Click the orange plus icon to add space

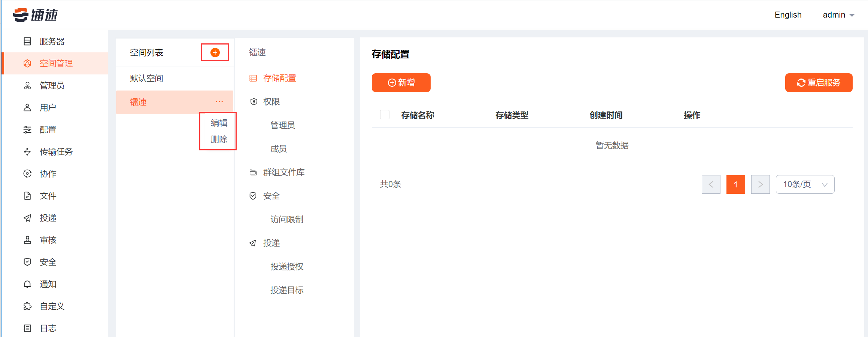tap(215, 53)
